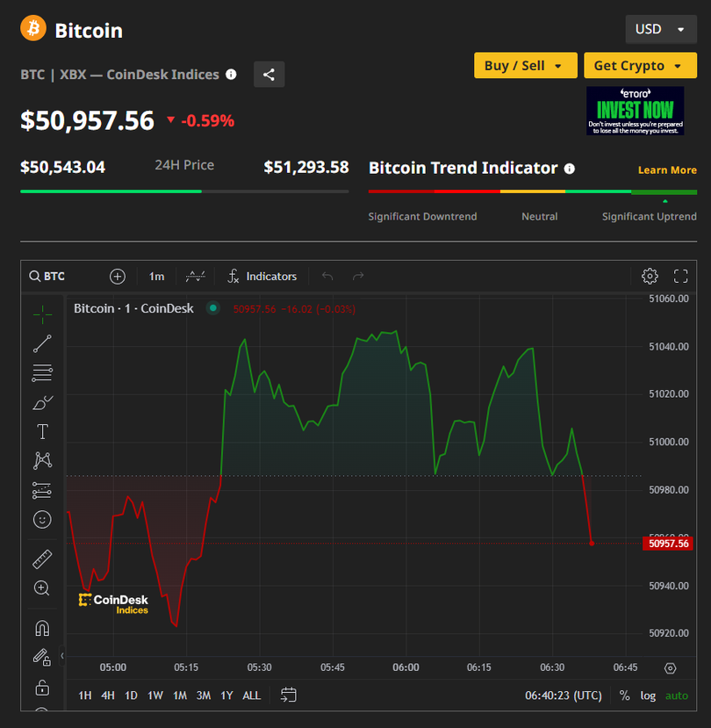Activate the zoom in magnifier tool
Image resolution: width=711 pixels, height=728 pixels.
click(42, 587)
